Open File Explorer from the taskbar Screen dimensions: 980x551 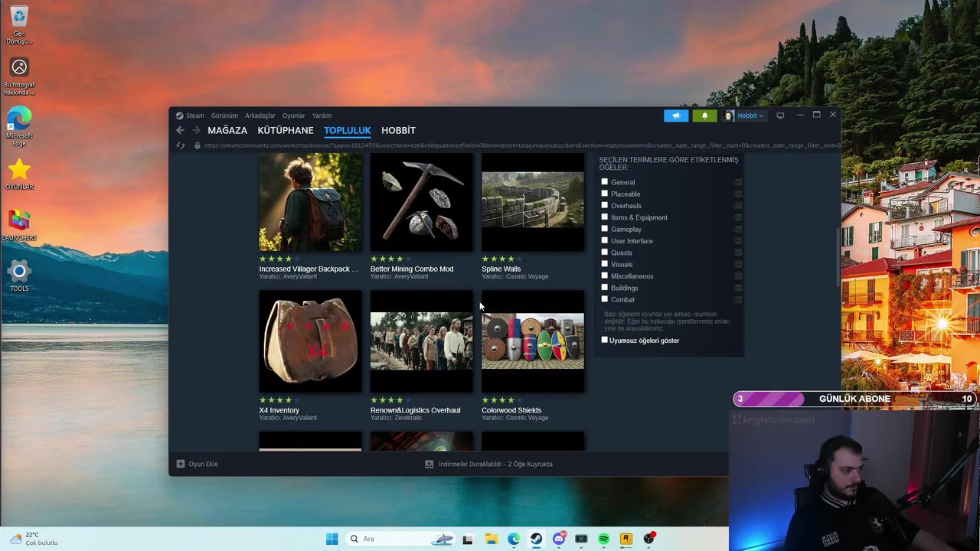(491, 539)
